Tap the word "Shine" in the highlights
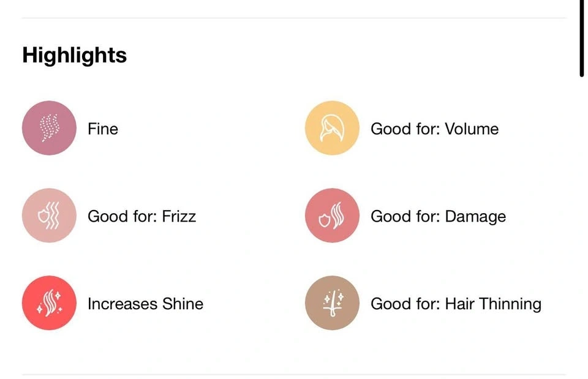The image size is (588, 379). (183, 304)
